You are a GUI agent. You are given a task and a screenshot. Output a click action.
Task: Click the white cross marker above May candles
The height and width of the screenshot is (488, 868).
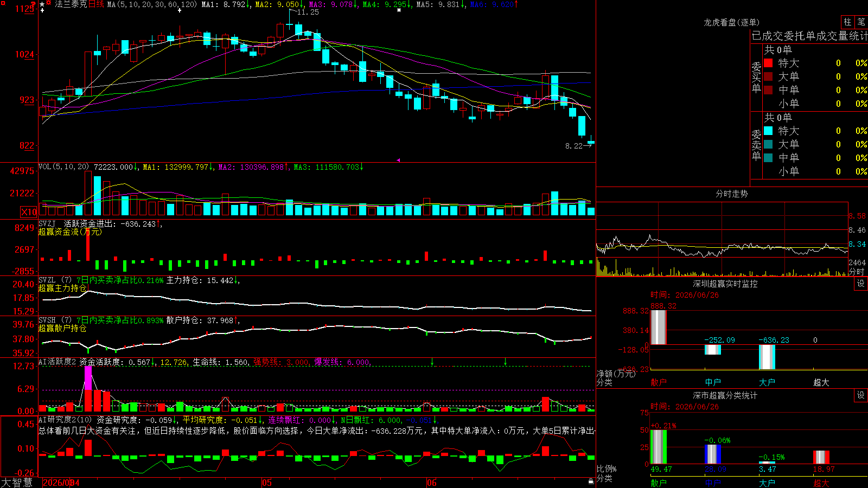point(180,10)
